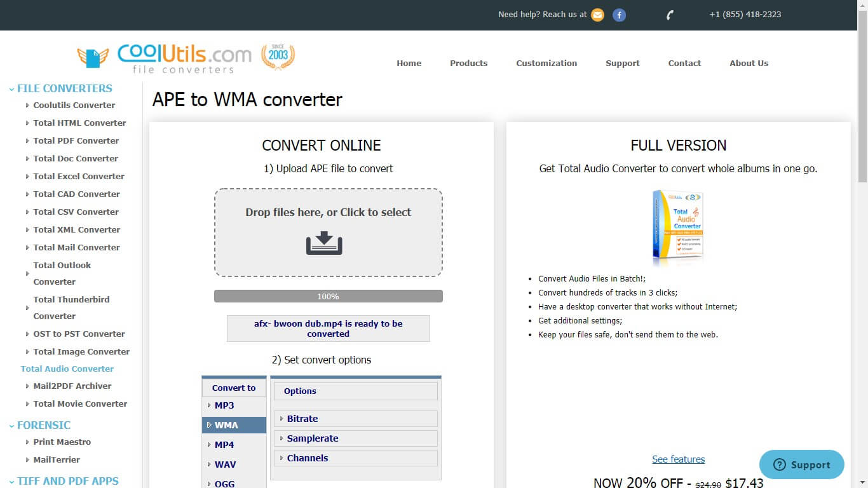The image size is (868, 488).
Task: Open Total PDF Converter link
Action: [76, 141]
